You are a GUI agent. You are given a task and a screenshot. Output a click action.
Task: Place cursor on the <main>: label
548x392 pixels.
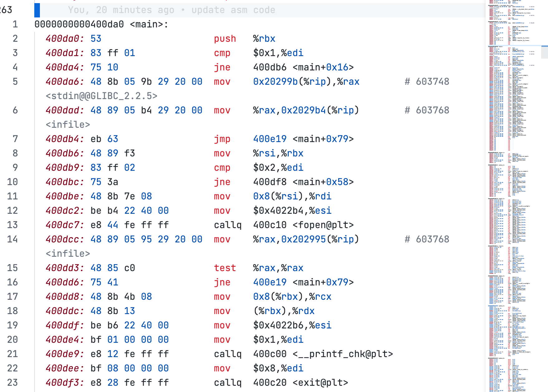[149, 24]
